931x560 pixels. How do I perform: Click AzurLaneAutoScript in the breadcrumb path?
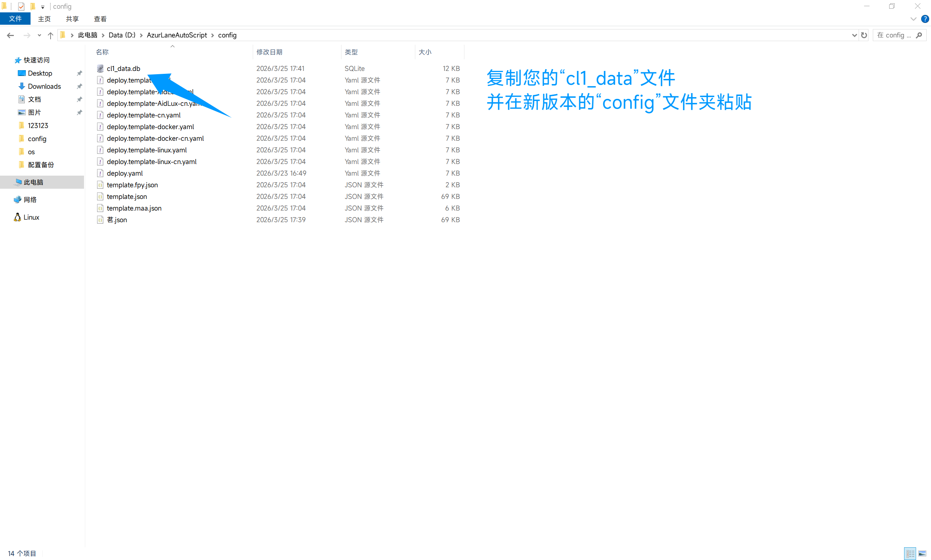177,35
